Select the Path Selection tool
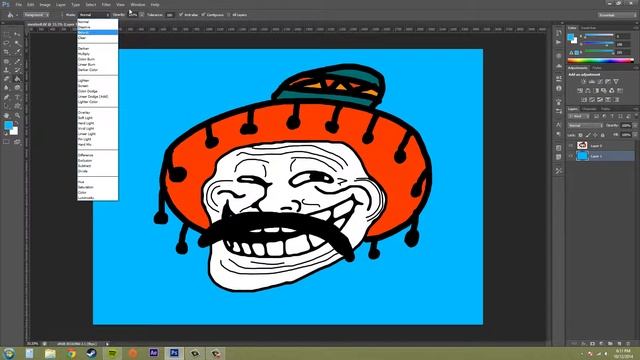 coord(6,106)
